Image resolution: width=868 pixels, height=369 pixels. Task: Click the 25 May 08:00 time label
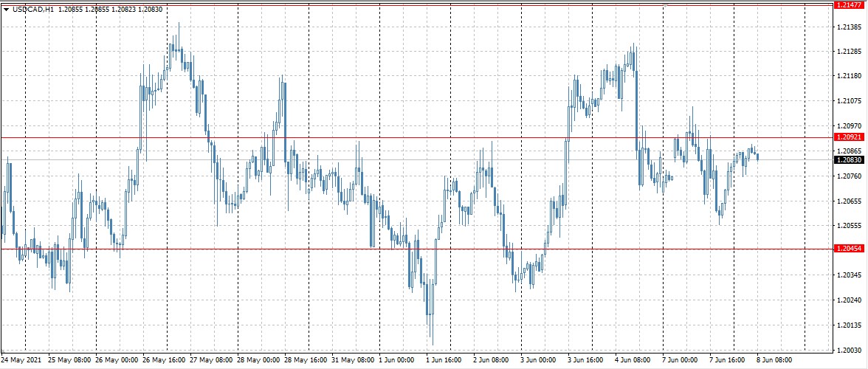pyautogui.click(x=70, y=359)
